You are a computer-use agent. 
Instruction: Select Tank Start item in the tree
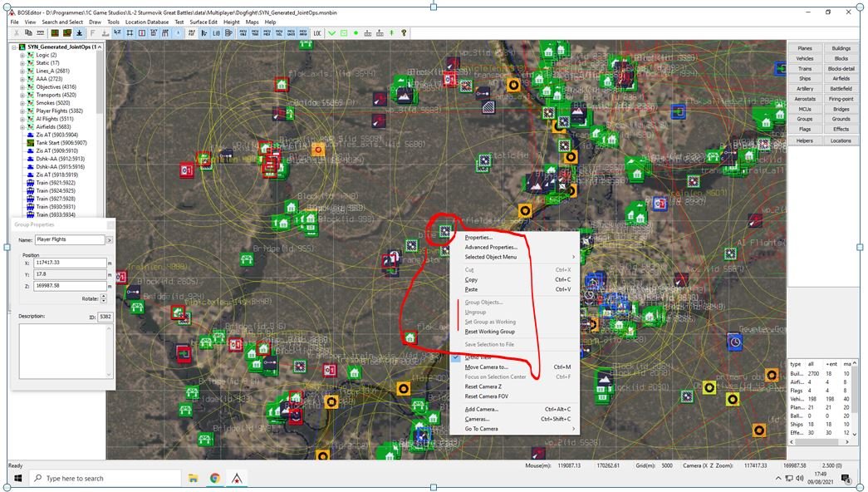point(57,142)
